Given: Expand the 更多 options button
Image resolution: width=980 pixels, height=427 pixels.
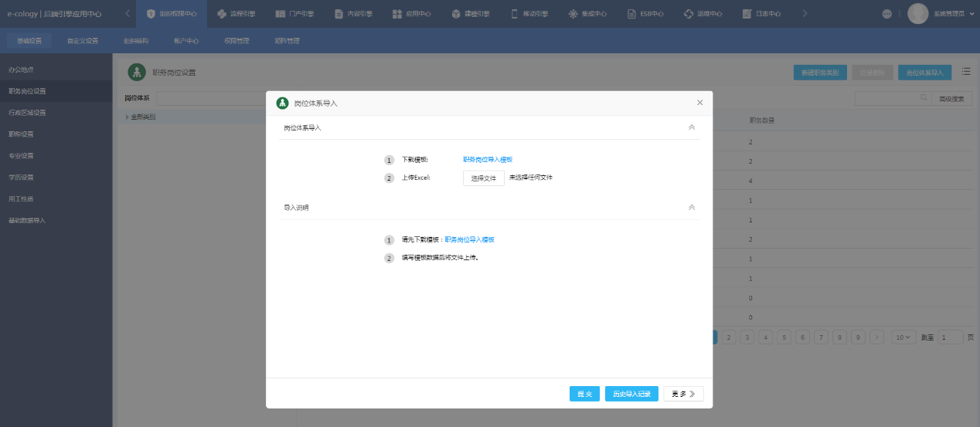Looking at the screenshot, I should coord(683,394).
